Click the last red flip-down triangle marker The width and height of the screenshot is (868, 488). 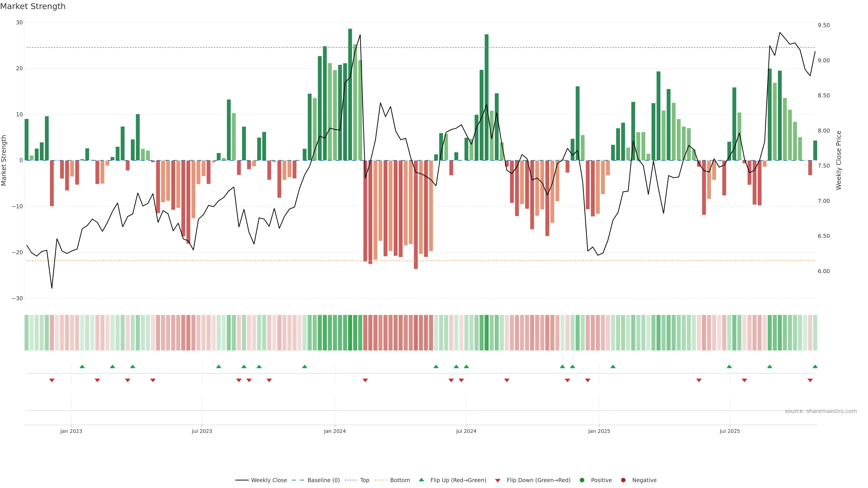tap(810, 380)
